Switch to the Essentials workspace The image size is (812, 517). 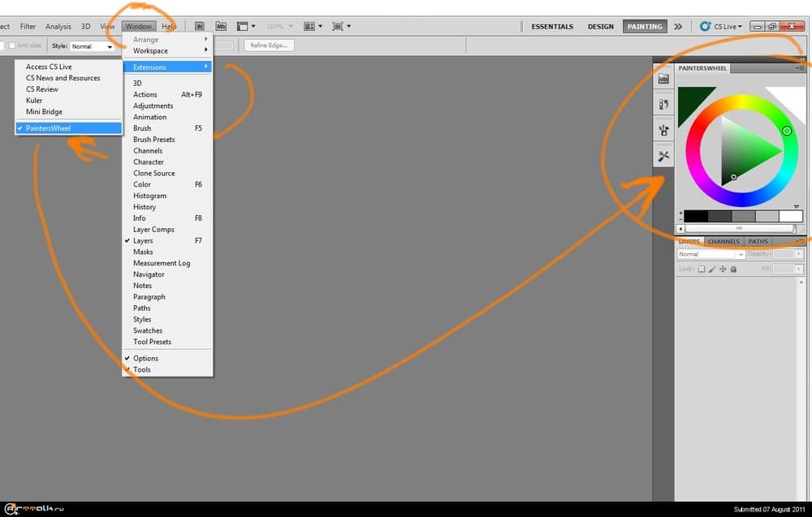pos(552,27)
